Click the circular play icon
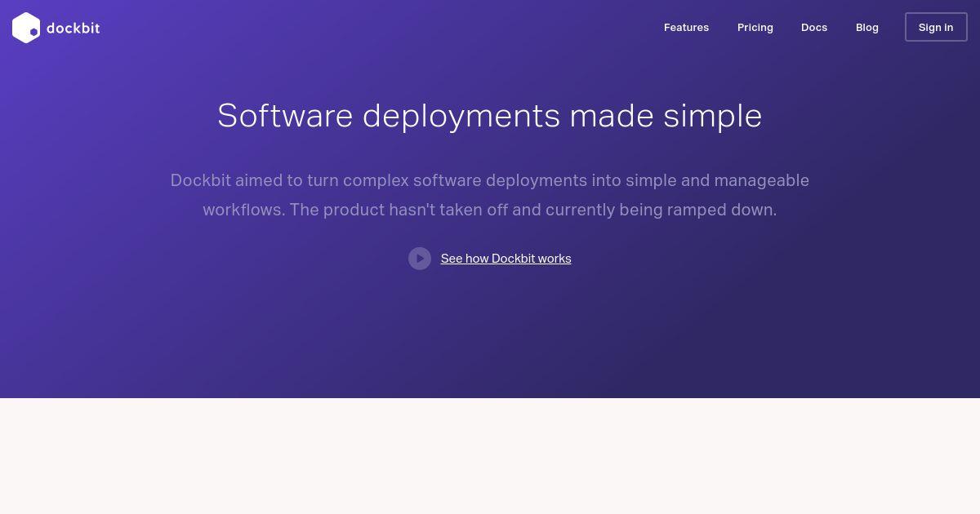 click(x=420, y=259)
